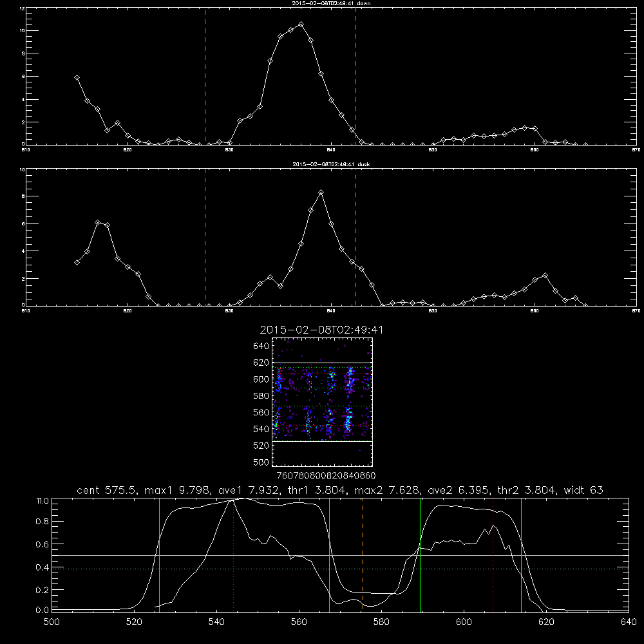Screen dimensions: 644x644
Task: Click the green vertical line near 567 in bottom plot
Action: pyautogui.click(x=329, y=554)
